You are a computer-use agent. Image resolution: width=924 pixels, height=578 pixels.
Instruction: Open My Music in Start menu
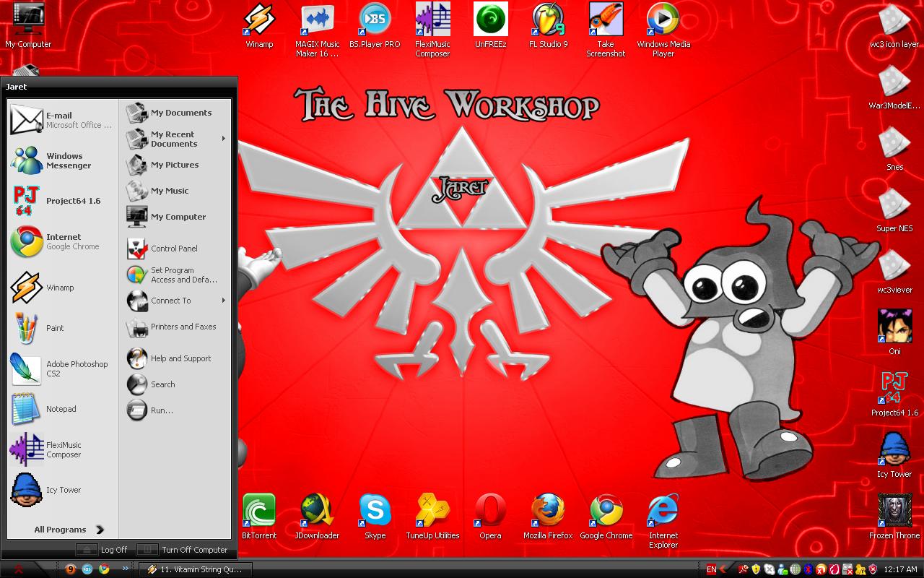(175, 191)
